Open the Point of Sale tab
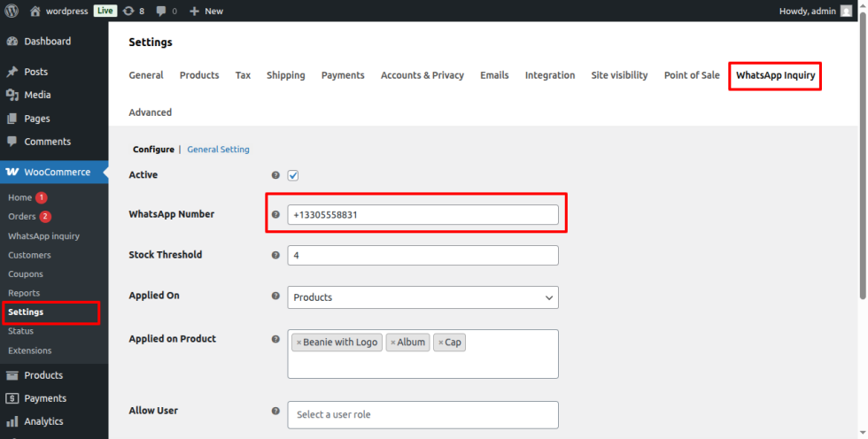The height and width of the screenshot is (439, 868). pyautogui.click(x=692, y=75)
